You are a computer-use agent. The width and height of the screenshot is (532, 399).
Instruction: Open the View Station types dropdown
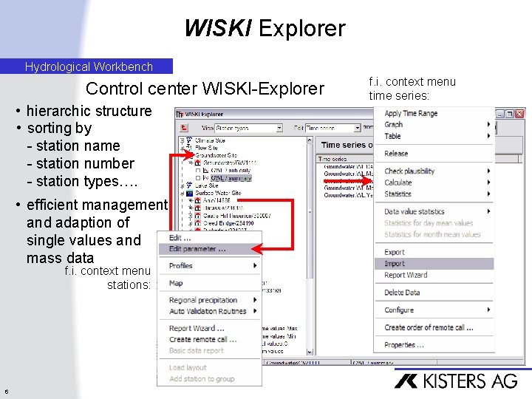pyautogui.click(x=279, y=128)
